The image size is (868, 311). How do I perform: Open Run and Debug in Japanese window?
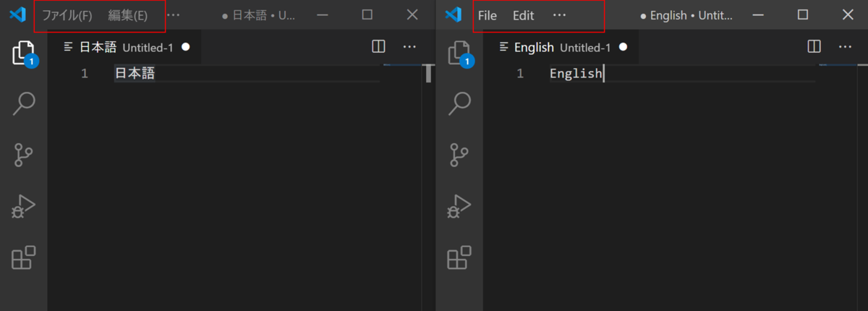24,207
